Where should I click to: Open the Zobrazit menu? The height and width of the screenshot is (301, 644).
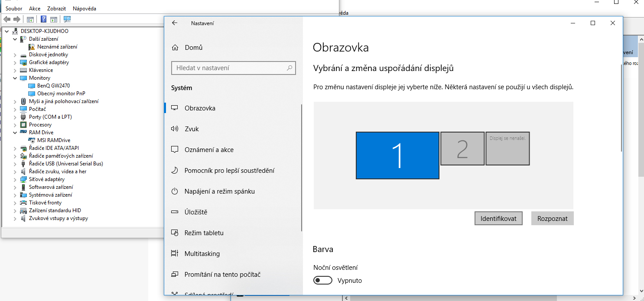[56, 9]
